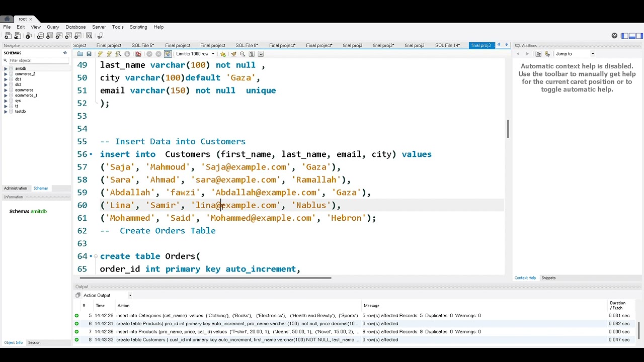Open the Jump to dropdown
The height and width of the screenshot is (362, 644).
575,54
